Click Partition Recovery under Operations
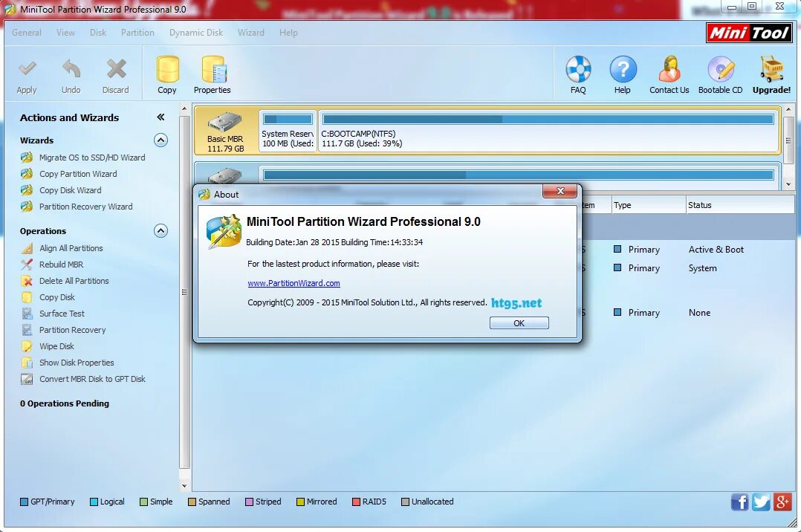The image size is (801, 532). coord(73,330)
